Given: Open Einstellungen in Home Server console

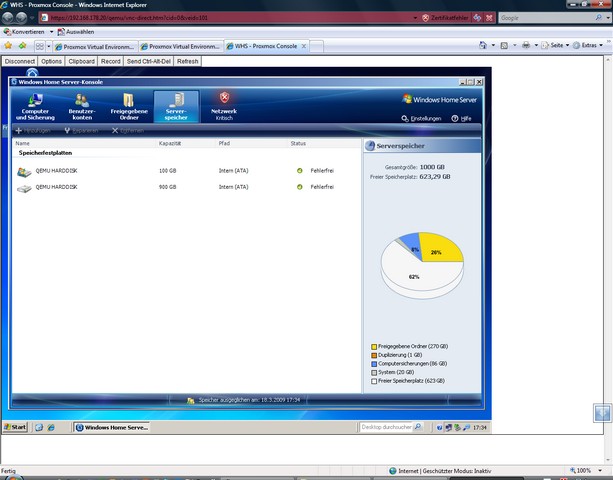Looking at the screenshot, I should [421, 118].
